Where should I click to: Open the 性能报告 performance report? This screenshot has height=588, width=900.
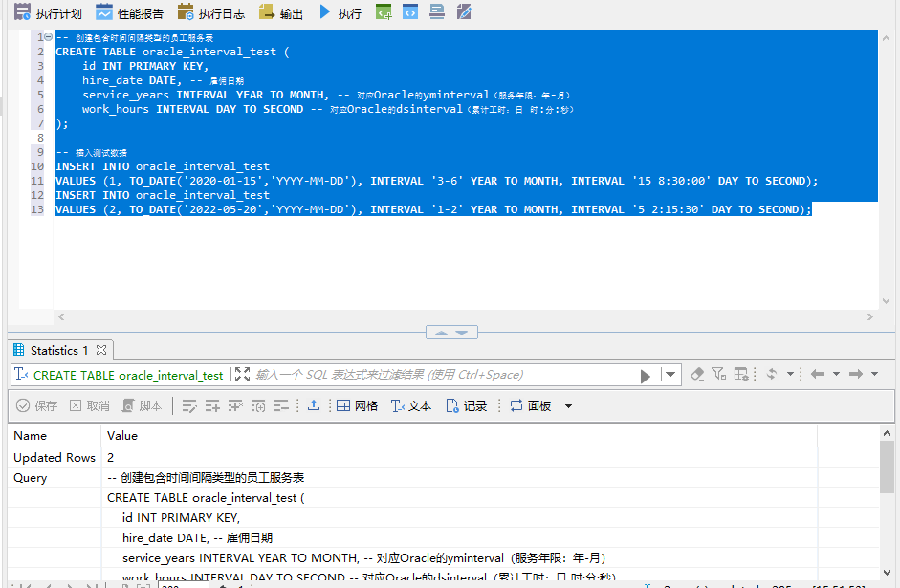pyautogui.click(x=129, y=13)
